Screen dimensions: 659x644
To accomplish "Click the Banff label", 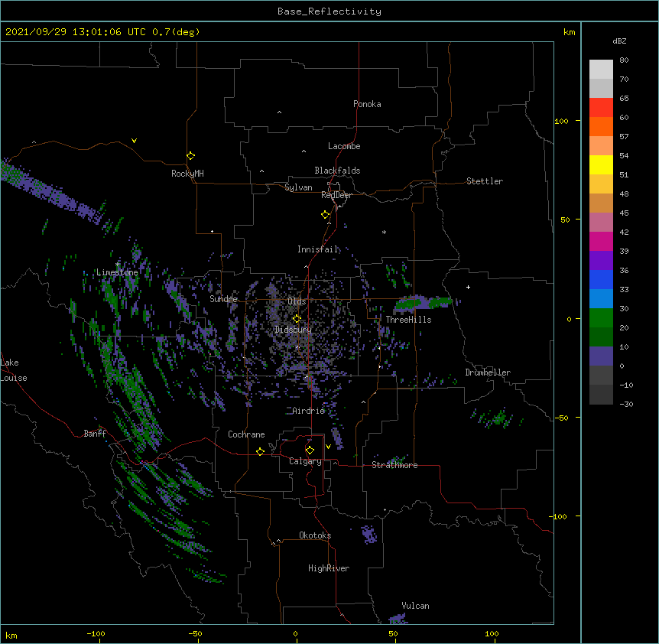I will [95, 434].
